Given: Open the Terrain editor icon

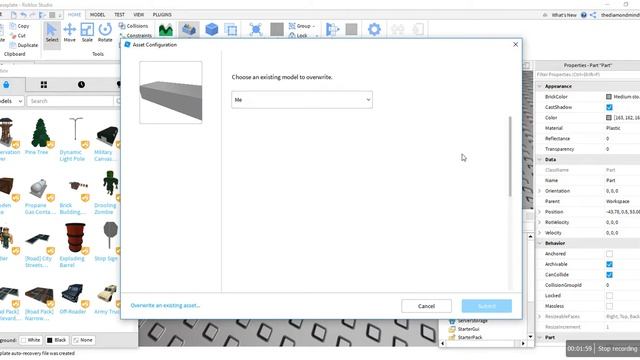Looking at the screenshot, I should click(x=166, y=30).
